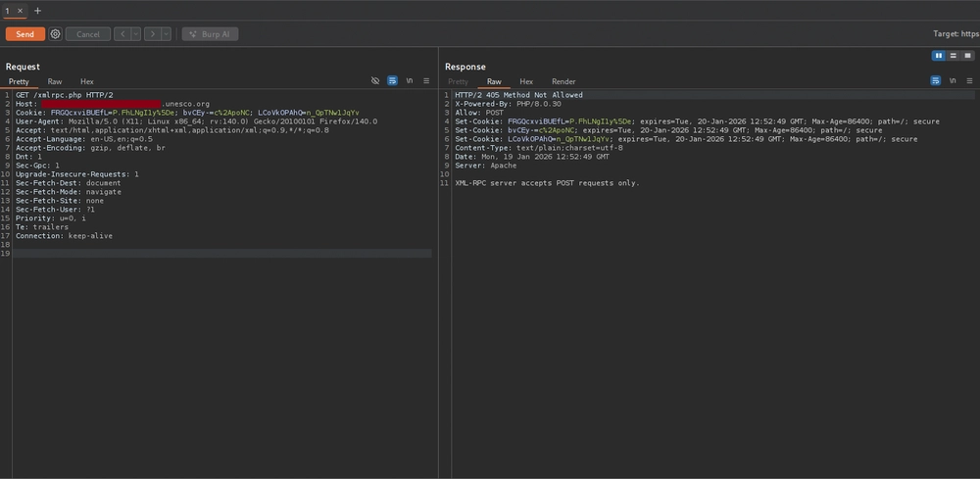Toggle hide-sensitive-data eye icon in Request
The height and width of the screenshot is (479, 980).
click(x=375, y=81)
